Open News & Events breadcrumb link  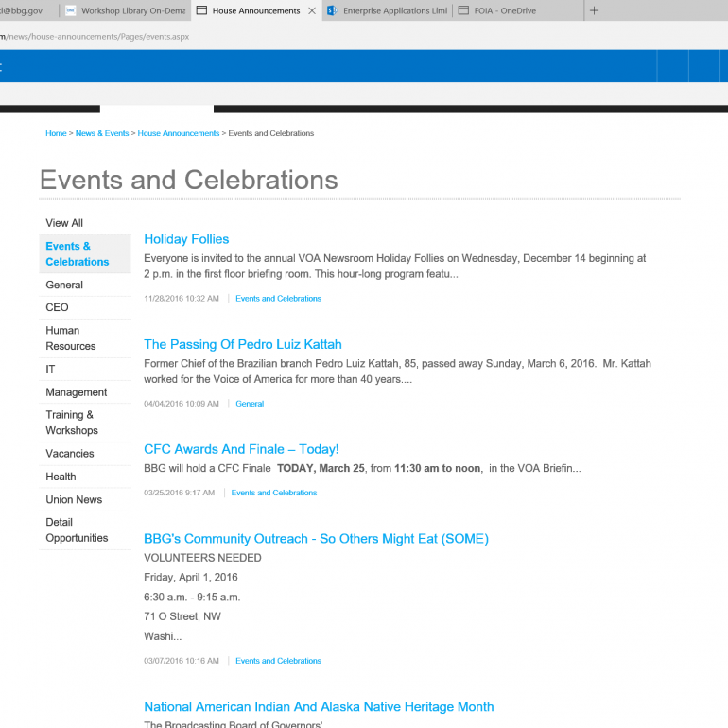[102, 134]
